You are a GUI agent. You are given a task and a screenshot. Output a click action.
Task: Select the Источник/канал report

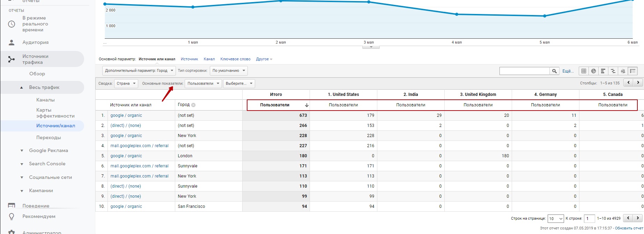(x=56, y=126)
